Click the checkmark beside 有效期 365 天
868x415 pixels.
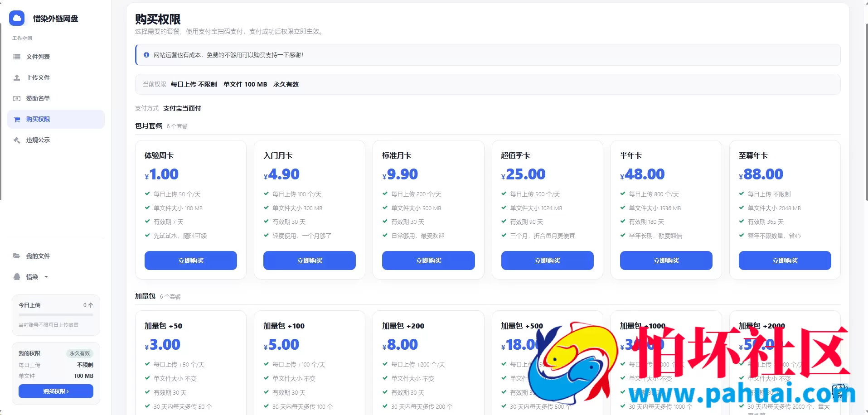pos(742,221)
